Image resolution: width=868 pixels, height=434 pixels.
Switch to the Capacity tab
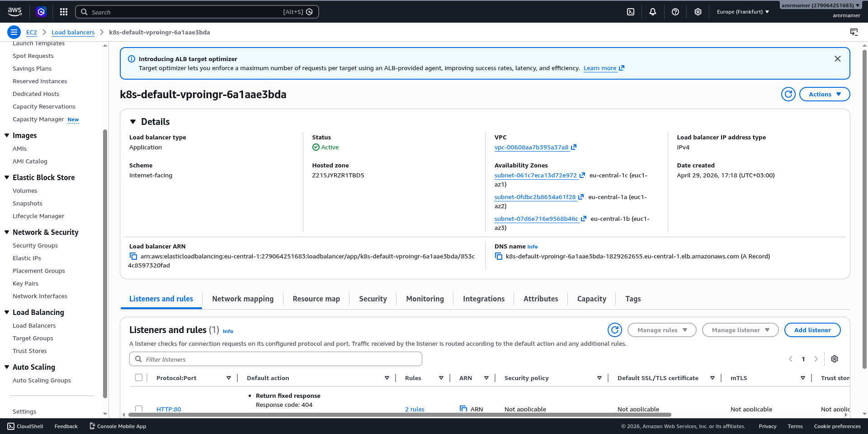(x=592, y=299)
